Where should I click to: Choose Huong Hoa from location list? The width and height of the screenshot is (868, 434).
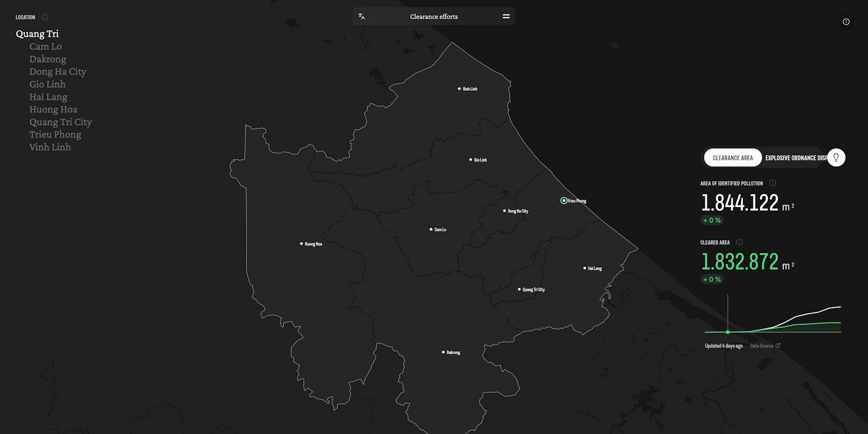coord(53,109)
